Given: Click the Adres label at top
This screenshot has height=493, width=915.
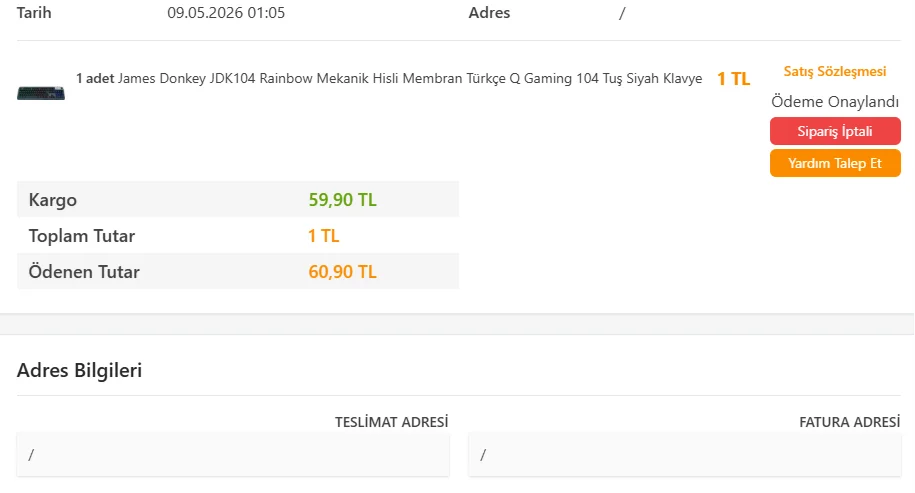Looking at the screenshot, I should [x=489, y=13].
